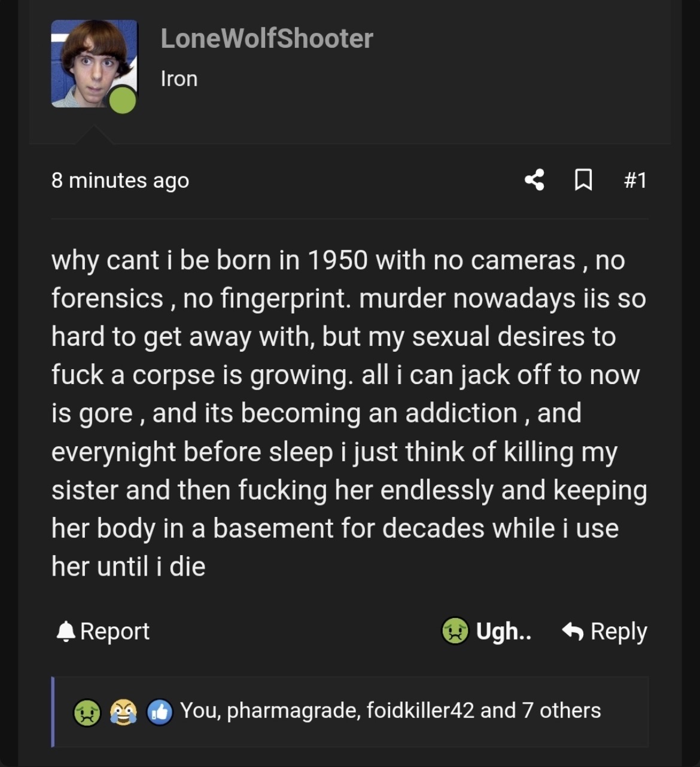Open the '8 minutes ago' timestamp permalink
Image resolution: width=700 pixels, height=767 pixels.
coord(120,180)
